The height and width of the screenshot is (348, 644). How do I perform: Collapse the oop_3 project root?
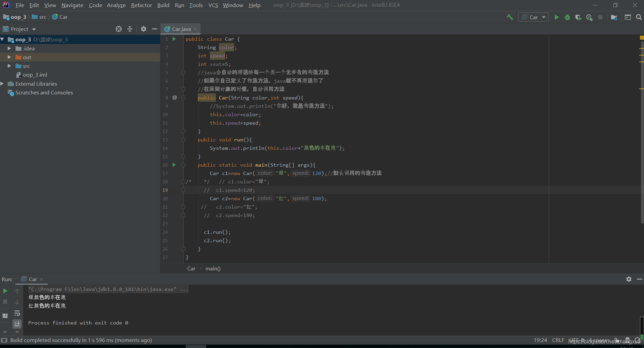pos(3,39)
